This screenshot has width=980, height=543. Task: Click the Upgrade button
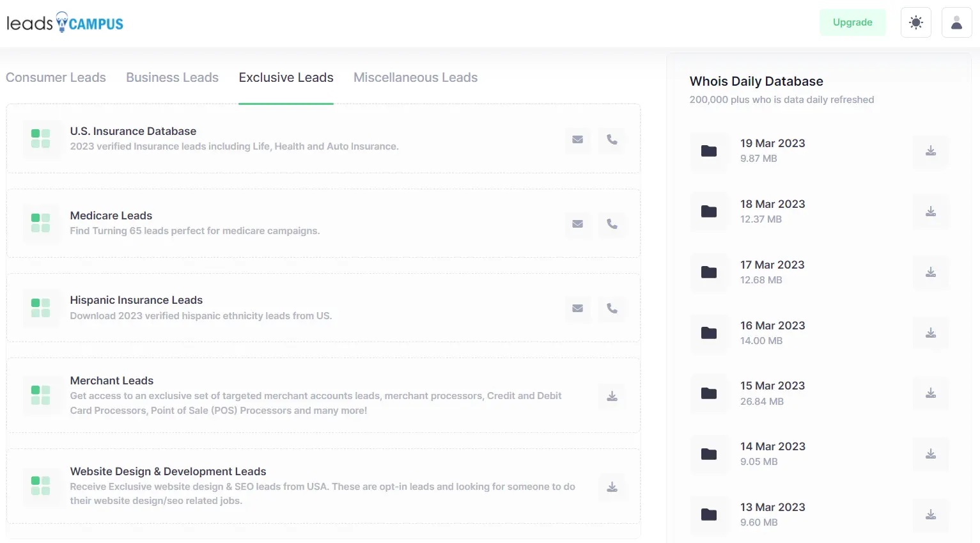(852, 22)
